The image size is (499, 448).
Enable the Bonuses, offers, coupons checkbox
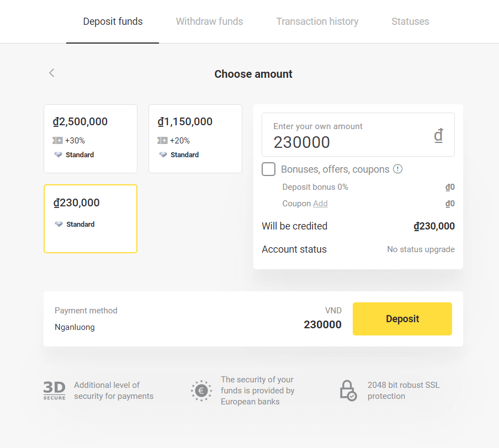pyautogui.click(x=268, y=169)
